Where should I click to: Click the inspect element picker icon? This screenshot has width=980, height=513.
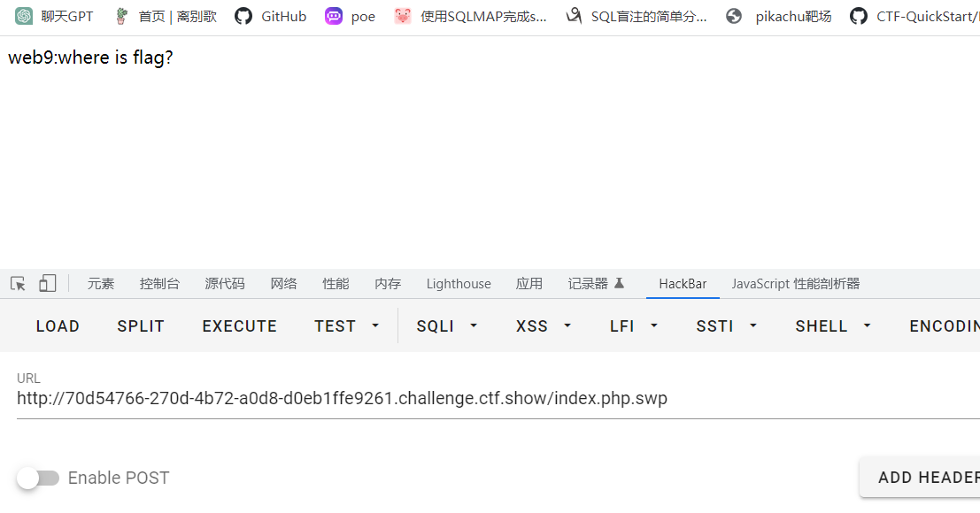tap(18, 284)
